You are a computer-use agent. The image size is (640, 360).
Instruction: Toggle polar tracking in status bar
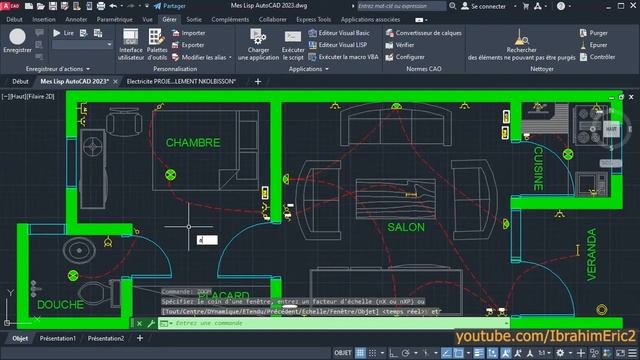click(x=405, y=353)
